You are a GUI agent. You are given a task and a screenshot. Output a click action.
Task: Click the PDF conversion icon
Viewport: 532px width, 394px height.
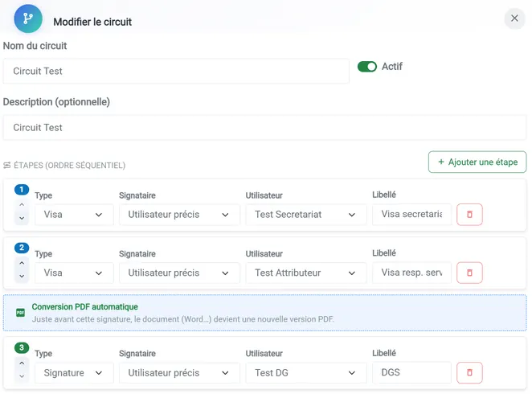[20, 313]
